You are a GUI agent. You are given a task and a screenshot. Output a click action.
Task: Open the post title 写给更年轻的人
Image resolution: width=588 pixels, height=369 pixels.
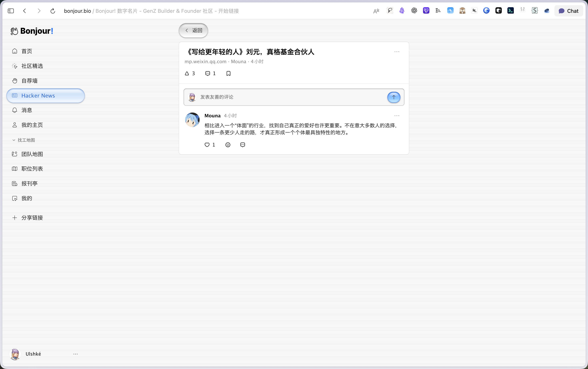[249, 52]
